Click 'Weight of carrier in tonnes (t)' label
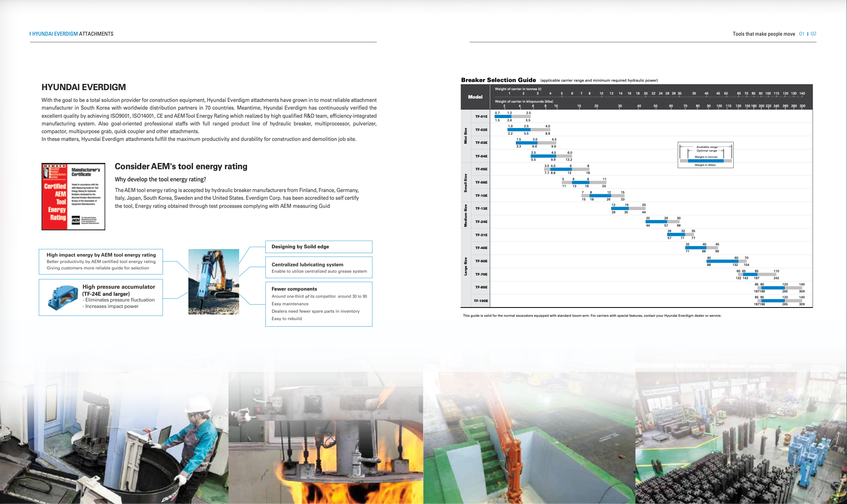 (518, 89)
